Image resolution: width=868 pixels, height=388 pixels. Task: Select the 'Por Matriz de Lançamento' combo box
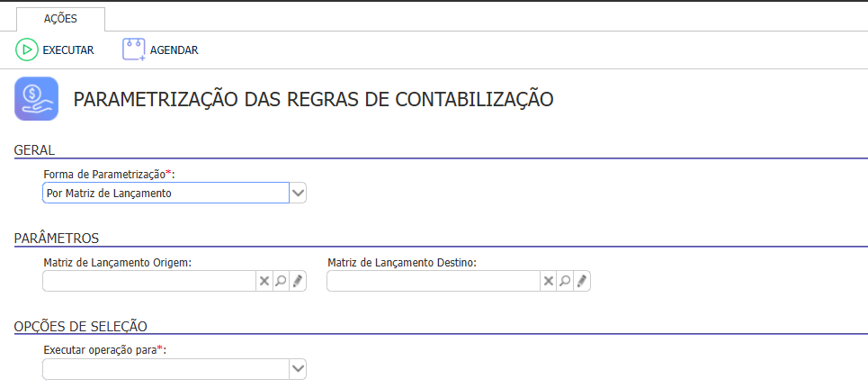[x=166, y=193]
